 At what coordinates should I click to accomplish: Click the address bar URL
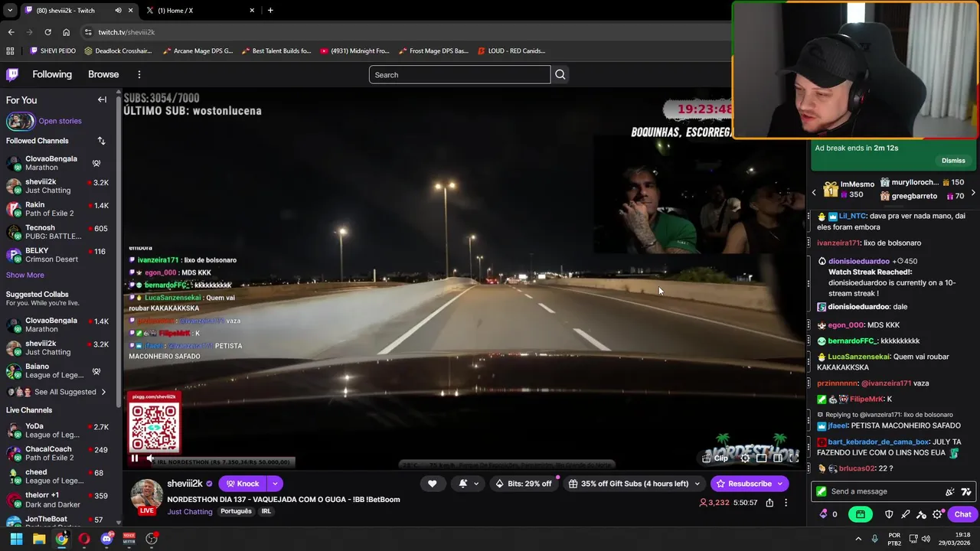coord(126,32)
